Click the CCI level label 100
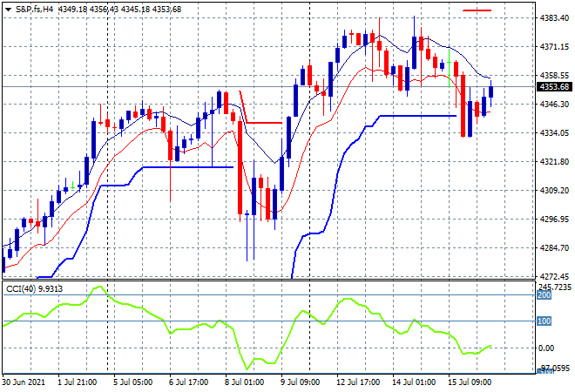 [x=545, y=321]
